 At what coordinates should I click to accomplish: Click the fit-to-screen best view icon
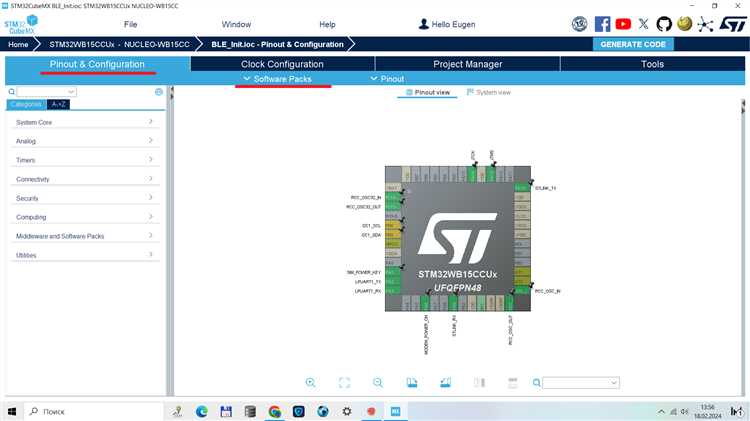pos(344,382)
